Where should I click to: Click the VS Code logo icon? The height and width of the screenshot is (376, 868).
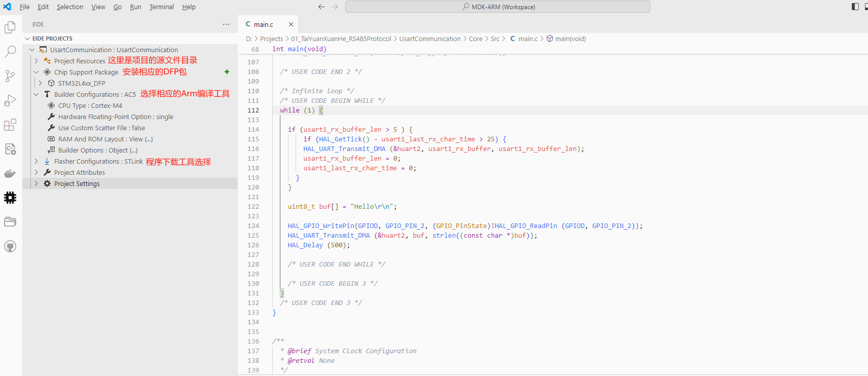[7, 7]
